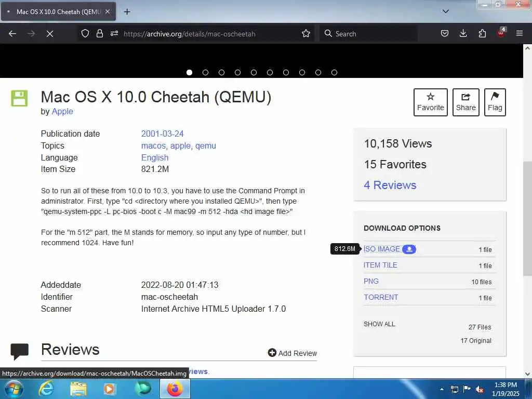The image size is (532, 399).
Task: Favorite this item
Action: pyautogui.click(x=431, y=102)
